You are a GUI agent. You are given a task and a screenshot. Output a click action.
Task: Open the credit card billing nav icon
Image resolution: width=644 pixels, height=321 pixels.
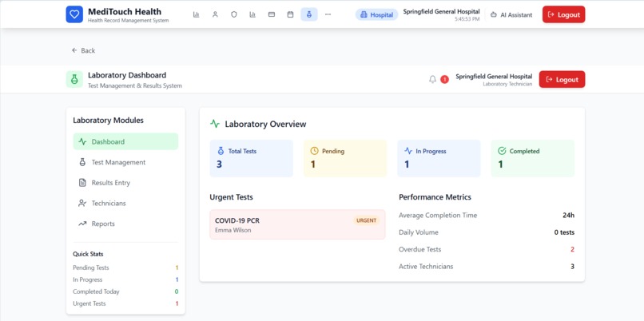[x=272, y=14]
